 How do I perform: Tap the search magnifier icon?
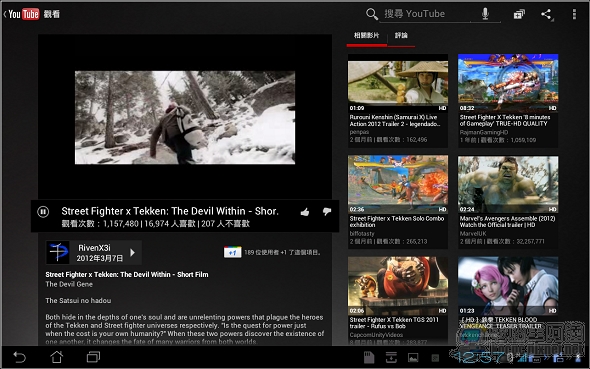(x=371, y=14)
